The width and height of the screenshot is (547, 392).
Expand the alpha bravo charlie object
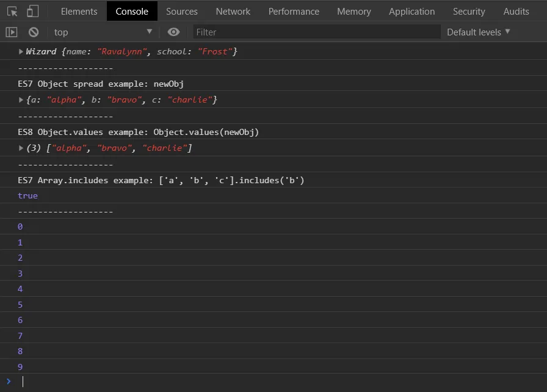tap(21, 100)
